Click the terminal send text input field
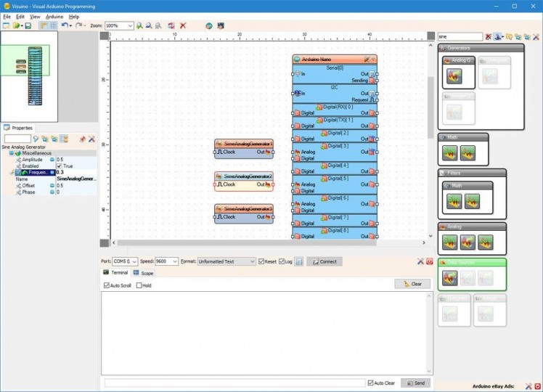This screenshot has height=392, width=543. (234, 383)
